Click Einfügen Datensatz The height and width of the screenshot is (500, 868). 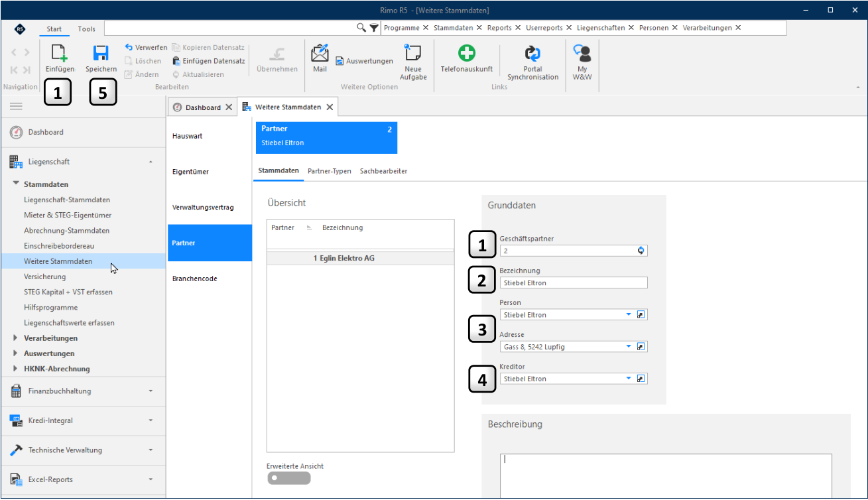tap(209, 61)
